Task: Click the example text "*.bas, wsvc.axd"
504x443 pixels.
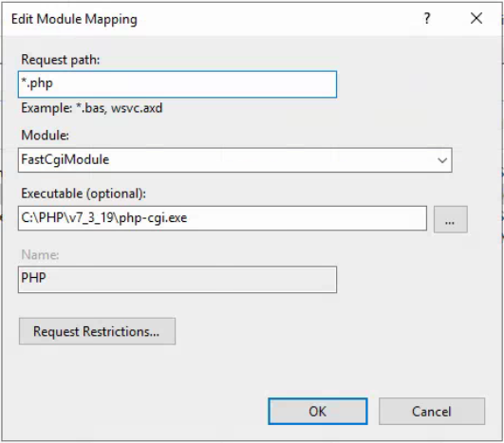Action: point(120,108)
